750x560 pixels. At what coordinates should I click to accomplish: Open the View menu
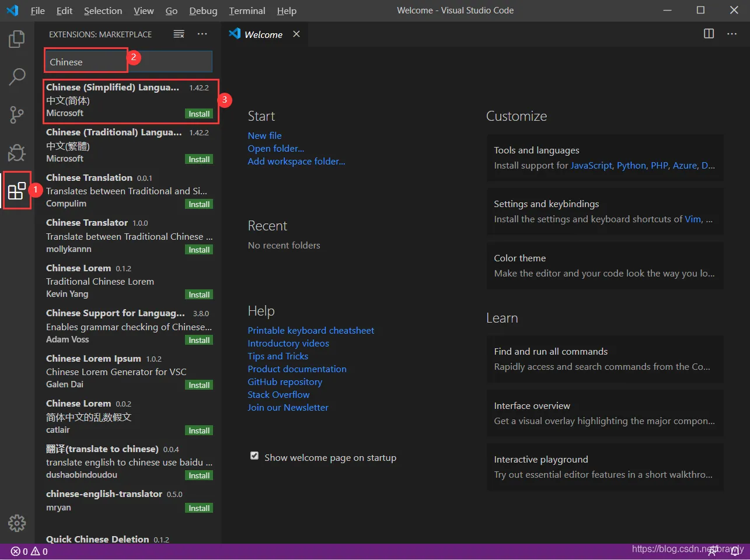144,10
